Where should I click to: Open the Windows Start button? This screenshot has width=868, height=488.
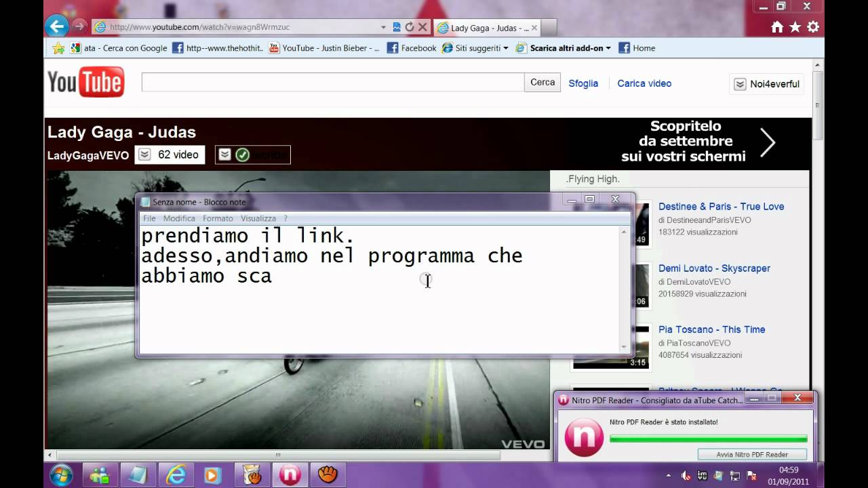pos(61,475)
